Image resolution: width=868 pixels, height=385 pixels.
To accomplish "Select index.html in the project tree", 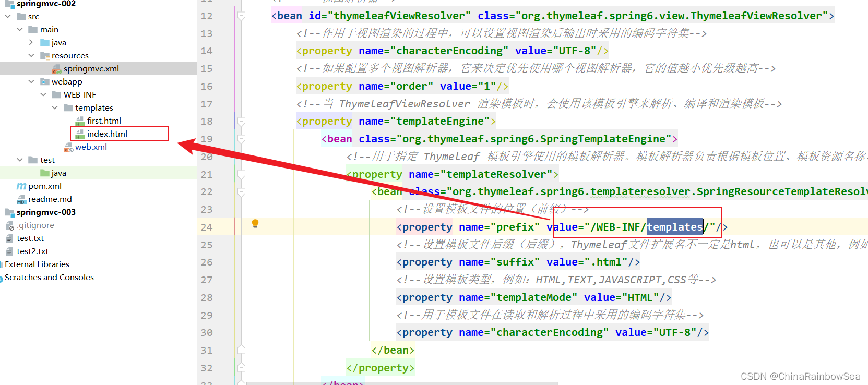I will point(107,134).
